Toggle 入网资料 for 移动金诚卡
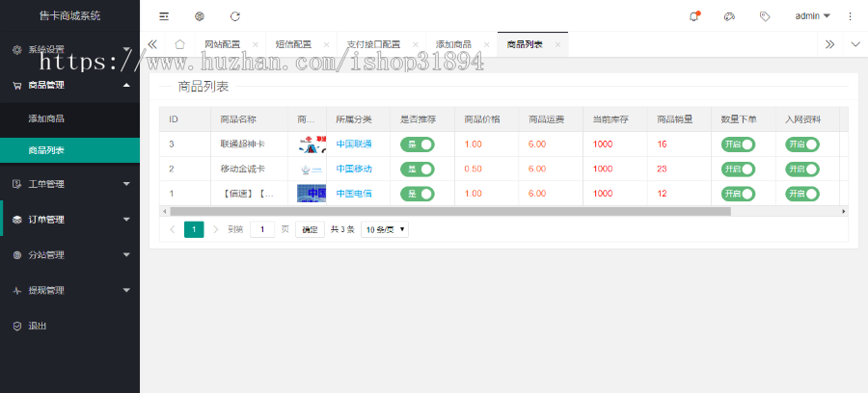868x393 pixels. coord(802,170)
